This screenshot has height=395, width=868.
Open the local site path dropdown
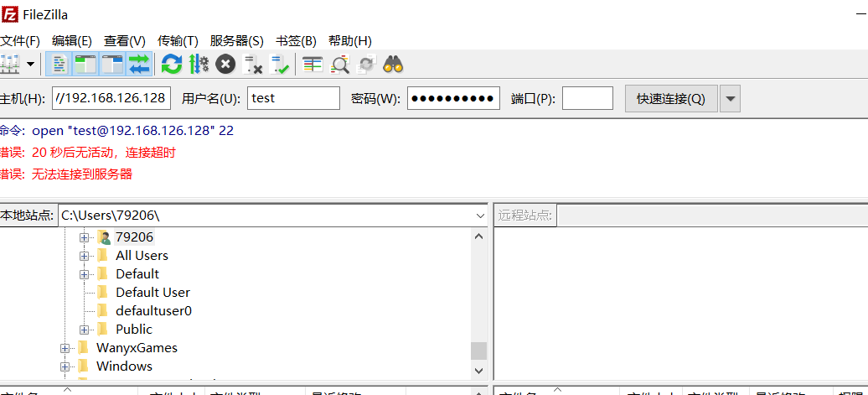coord(480,215)
